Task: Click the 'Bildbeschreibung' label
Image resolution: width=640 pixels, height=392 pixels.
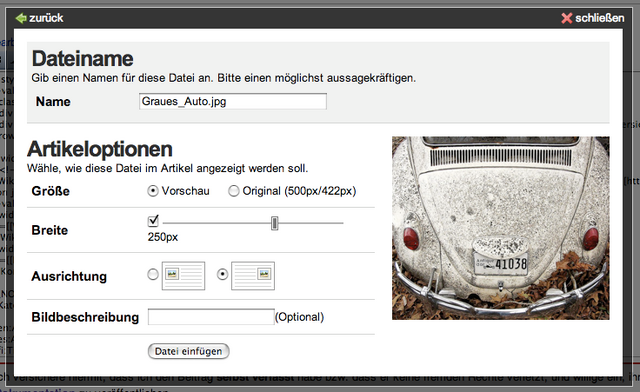Action: point(85,317)
